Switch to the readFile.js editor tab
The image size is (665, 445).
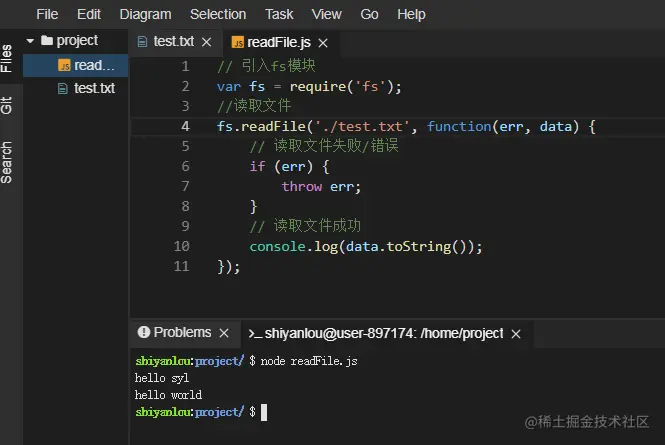click(x=279, y=42)
